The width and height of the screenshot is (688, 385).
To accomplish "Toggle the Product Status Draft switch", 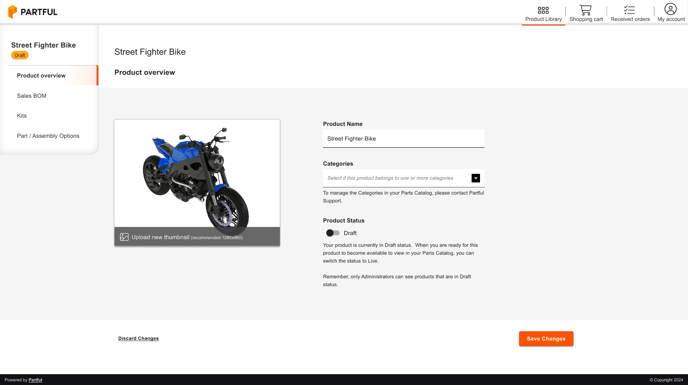I will pyautogui.click(x=333, y=233).
